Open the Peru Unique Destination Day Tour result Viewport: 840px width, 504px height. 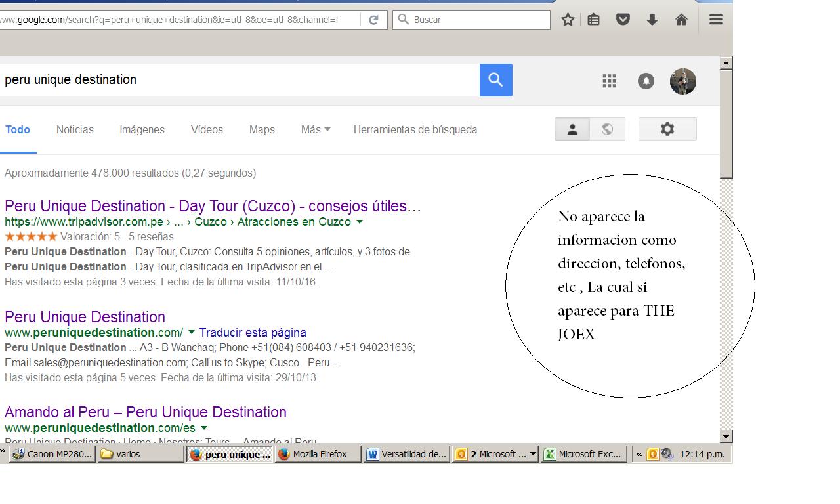click(213, 206)
